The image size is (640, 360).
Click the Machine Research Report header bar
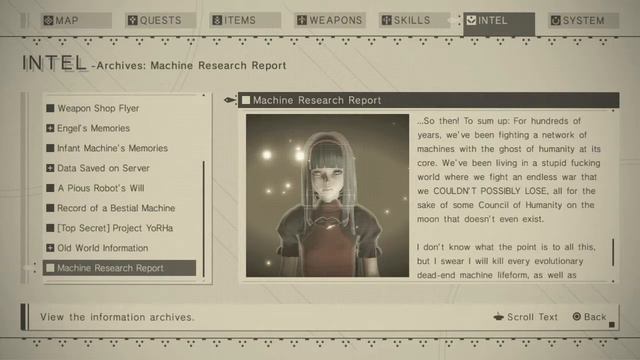click(429, 100)
